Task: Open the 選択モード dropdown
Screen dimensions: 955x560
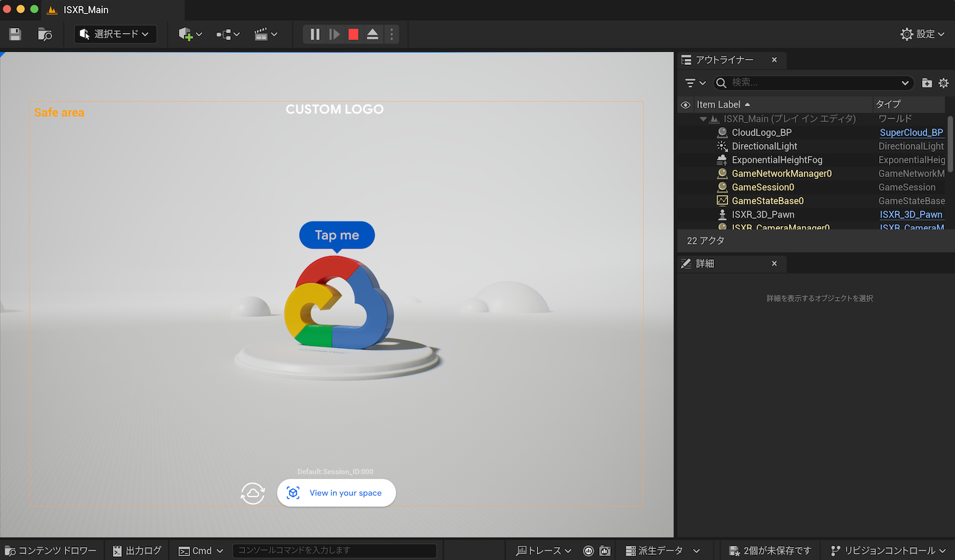Action: [x=115, y=34]
